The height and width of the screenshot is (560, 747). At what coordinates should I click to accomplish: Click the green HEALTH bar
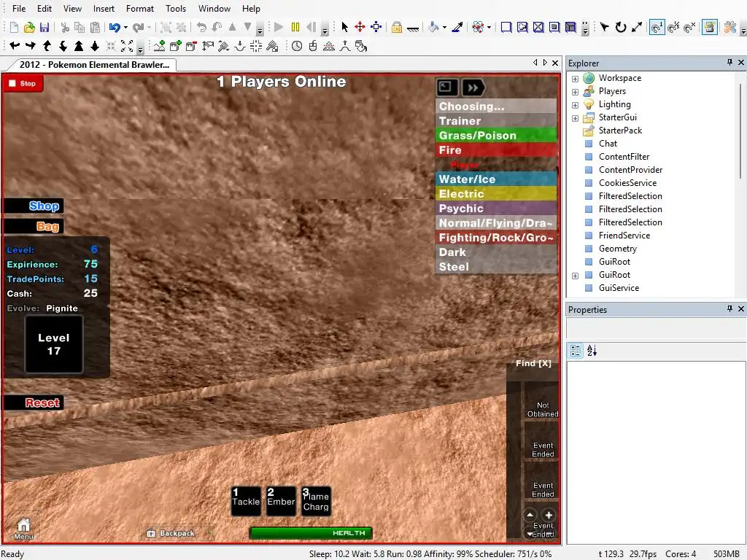[311, 533]
